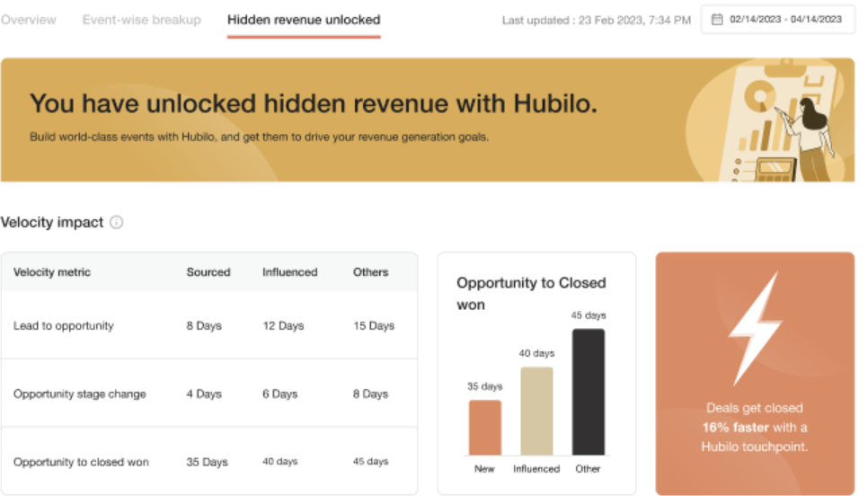Click the white lightning bolt icon

(755, 328)
